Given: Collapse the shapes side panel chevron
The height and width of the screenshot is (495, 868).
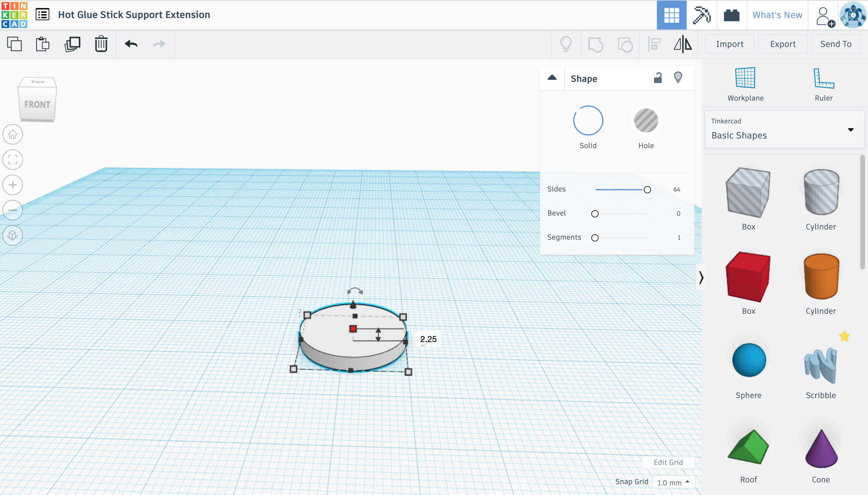Looking at the screenshot, I should pyautogui.click(x=701, y=277).
